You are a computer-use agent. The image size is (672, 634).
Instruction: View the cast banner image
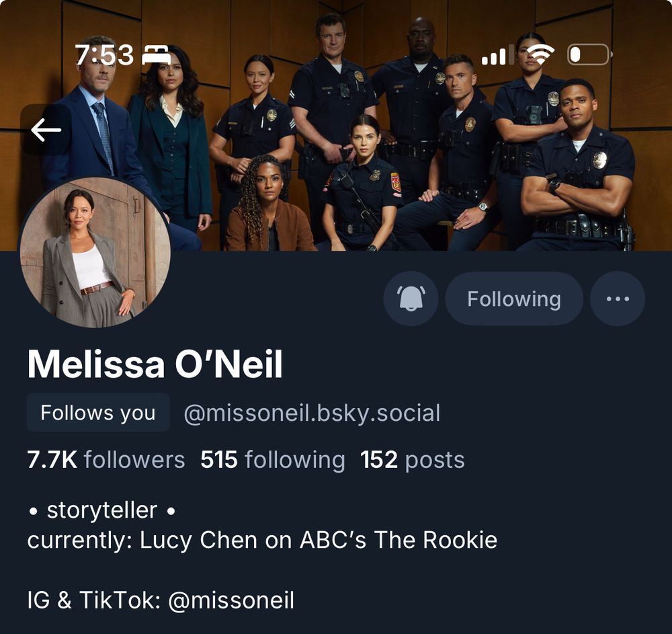(336, 125)
